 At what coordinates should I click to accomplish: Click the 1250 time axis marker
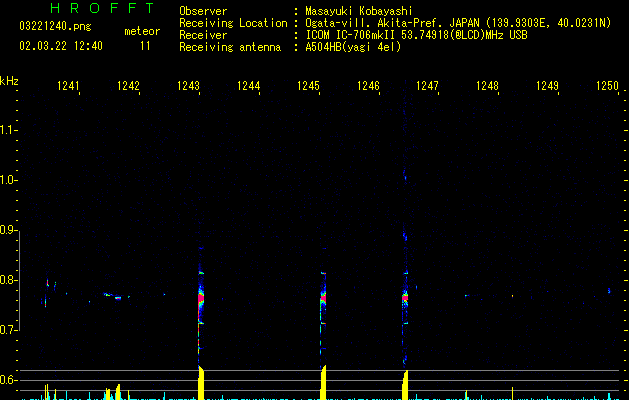(607, 86)
